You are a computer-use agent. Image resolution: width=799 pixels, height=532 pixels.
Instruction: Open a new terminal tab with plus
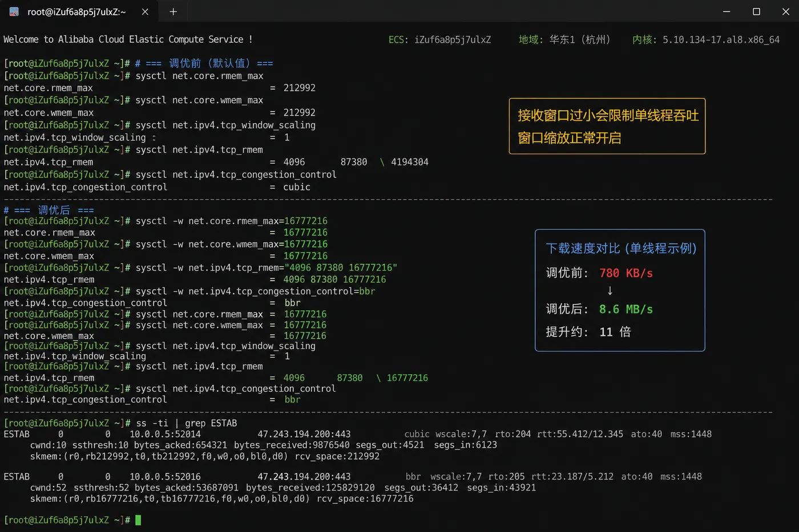click(173, 11)
